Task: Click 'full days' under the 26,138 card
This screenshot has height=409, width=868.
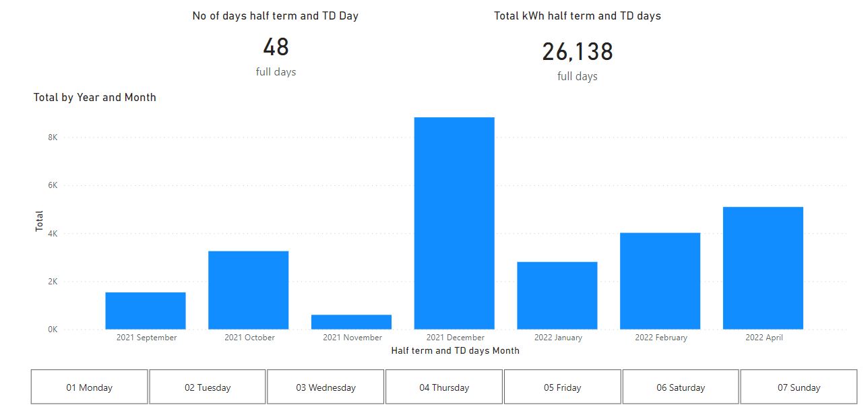Action: (x=578, y=77)
